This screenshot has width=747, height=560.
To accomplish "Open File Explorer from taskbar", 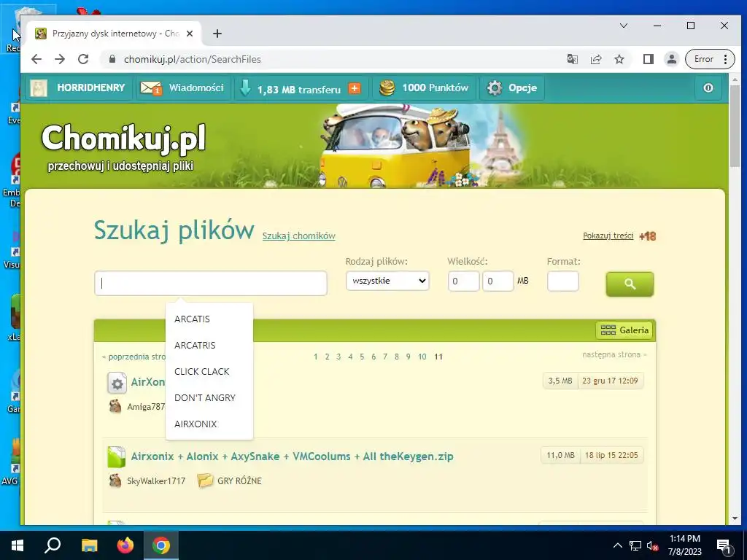I will tap(89, 545).
